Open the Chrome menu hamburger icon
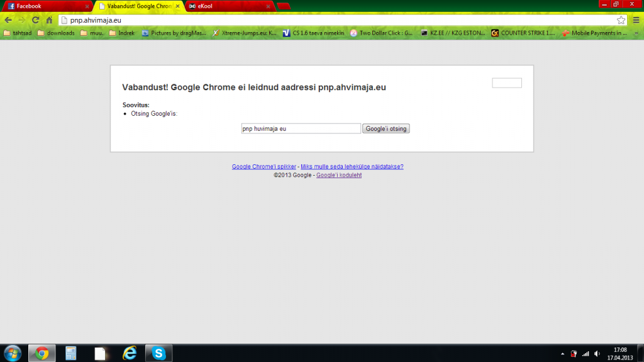Screen dimensions: 644x362 coord(636,20)
